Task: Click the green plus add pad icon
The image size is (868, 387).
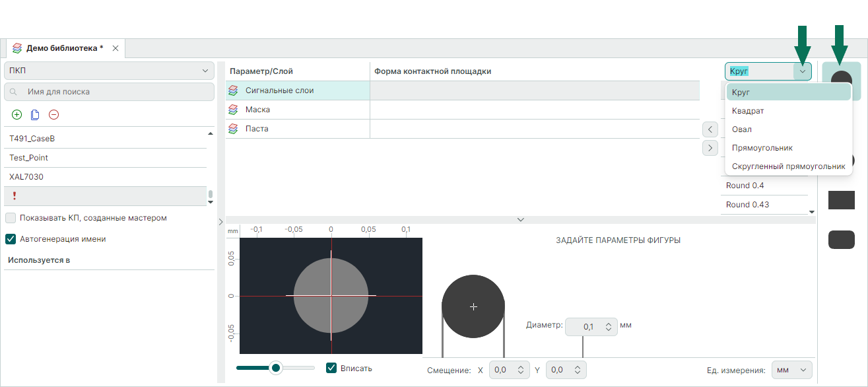Action: (x=17, y=115)
